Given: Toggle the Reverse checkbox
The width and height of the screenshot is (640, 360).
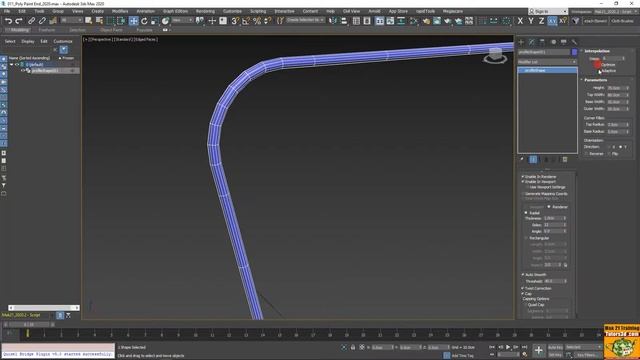Looking at the screenshot, I should 587,154.
